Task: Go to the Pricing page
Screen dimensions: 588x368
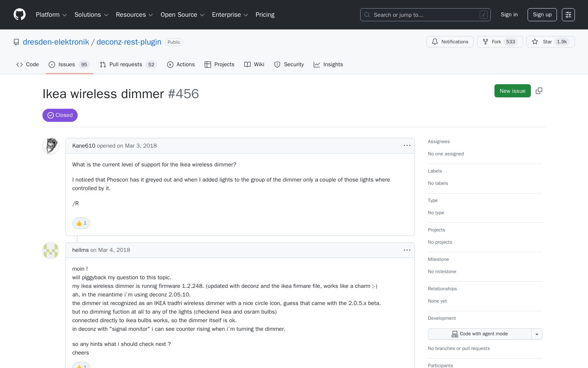Action: 265,15
